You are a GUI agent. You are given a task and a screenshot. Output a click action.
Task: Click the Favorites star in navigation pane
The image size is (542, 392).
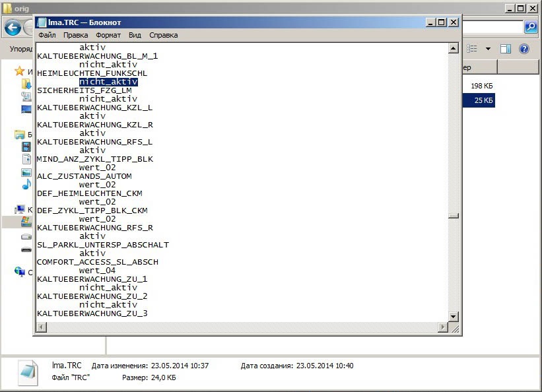pyautogui.click(x=19, y=71)
